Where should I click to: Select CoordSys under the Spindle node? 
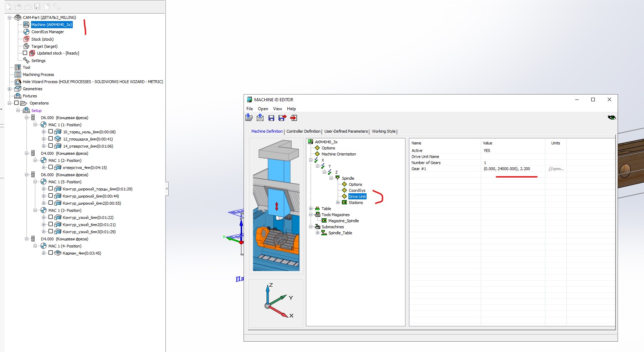pos(357,190)
